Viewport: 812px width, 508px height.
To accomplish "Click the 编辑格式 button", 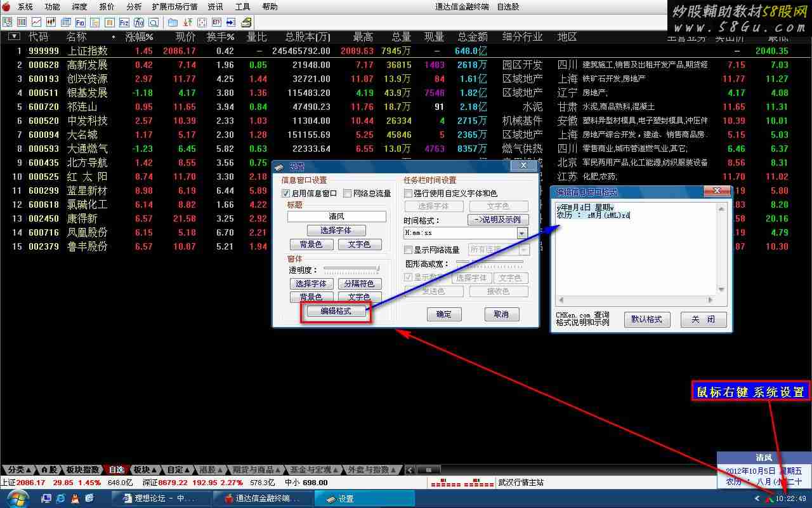I will pyautogui.click(x=336, y=311).
